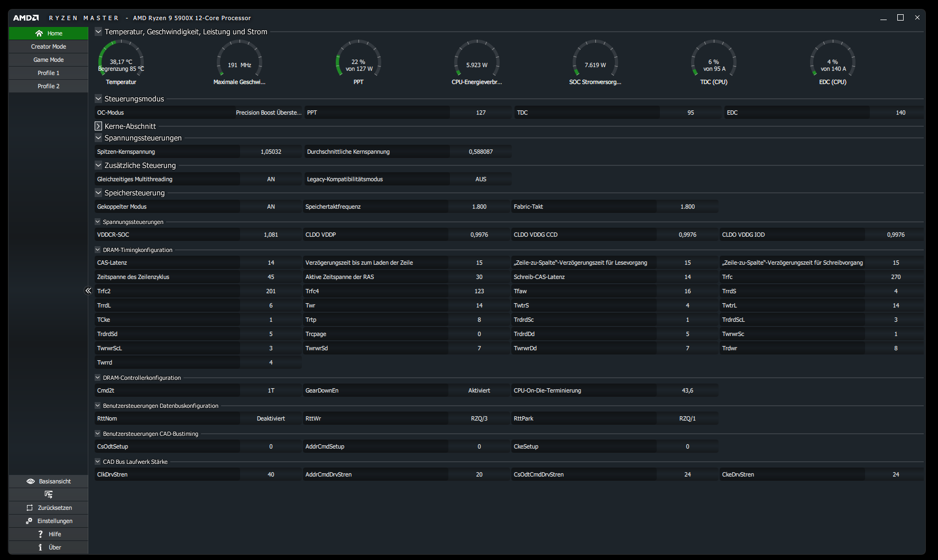Click the RttNom Deaktiviert value

(x=271, y=418)
